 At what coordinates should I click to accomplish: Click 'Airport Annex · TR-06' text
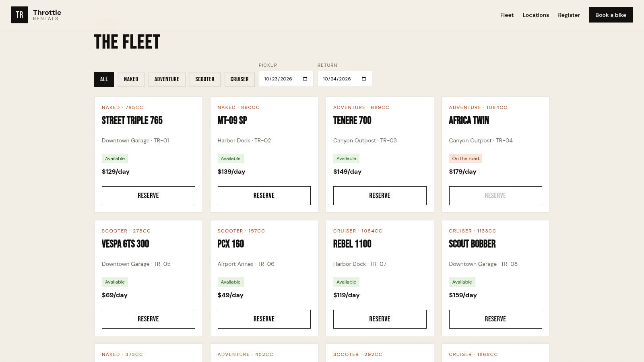[246, 264]
